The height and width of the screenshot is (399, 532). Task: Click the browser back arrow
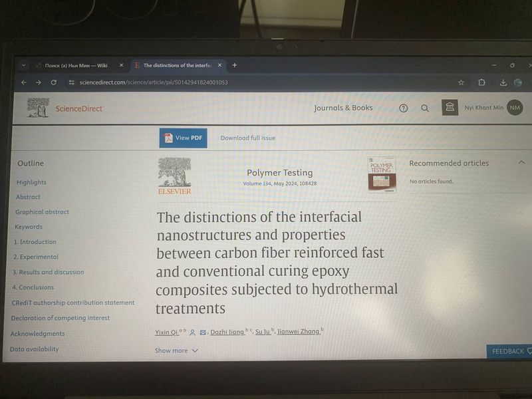[x=24, y=82]
